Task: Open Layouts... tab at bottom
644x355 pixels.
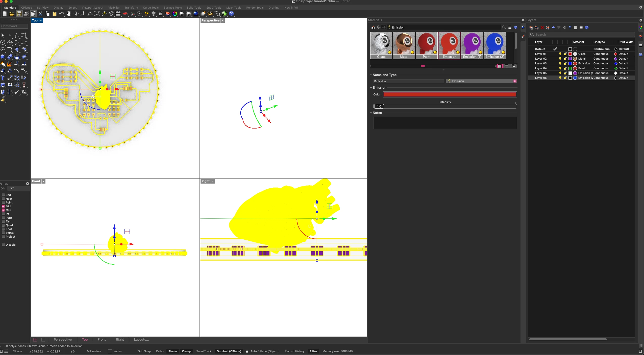Action: pyautogui.click(x=141, y=340)
